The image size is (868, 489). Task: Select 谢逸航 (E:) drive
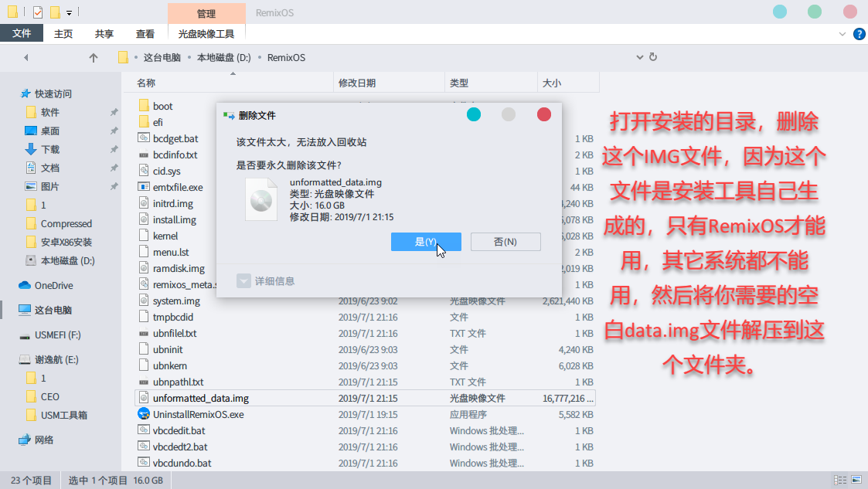tap(56, 359)
